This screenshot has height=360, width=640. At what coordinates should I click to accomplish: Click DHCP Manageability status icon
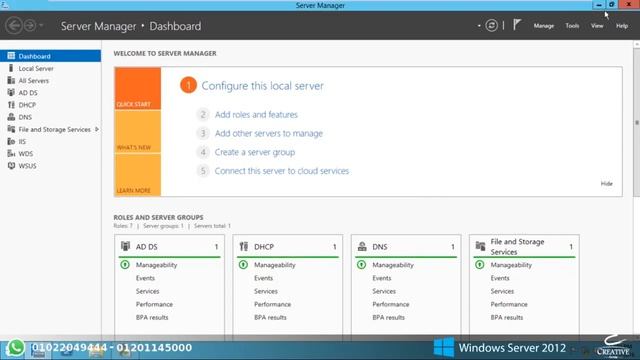(x=243, y=265)
